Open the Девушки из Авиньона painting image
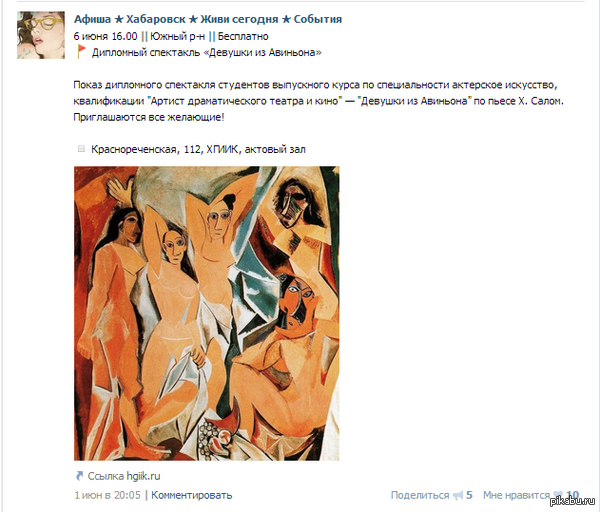The image size is (600, 512). click(207, 313)
